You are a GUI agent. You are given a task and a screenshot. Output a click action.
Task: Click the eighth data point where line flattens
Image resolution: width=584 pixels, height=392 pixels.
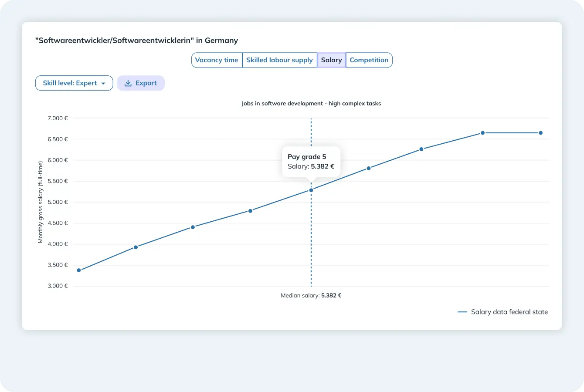coord(482,133)
